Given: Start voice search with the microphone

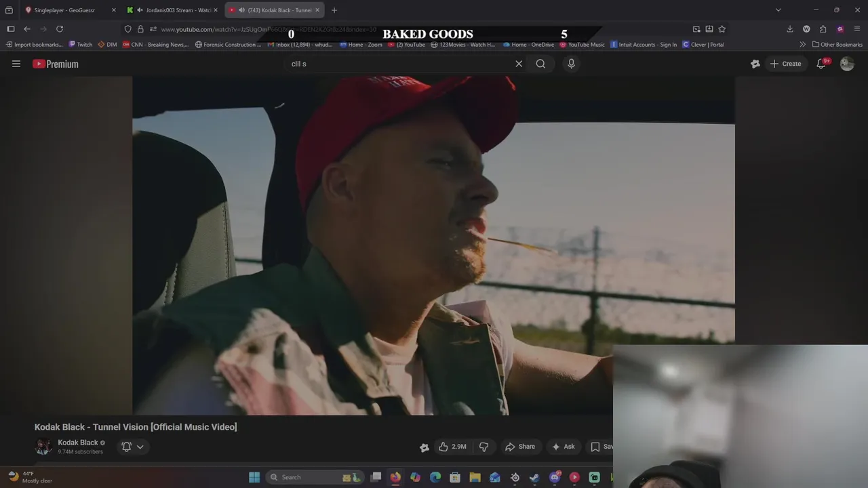Looking at the screenshot, I should coord(571,64).
